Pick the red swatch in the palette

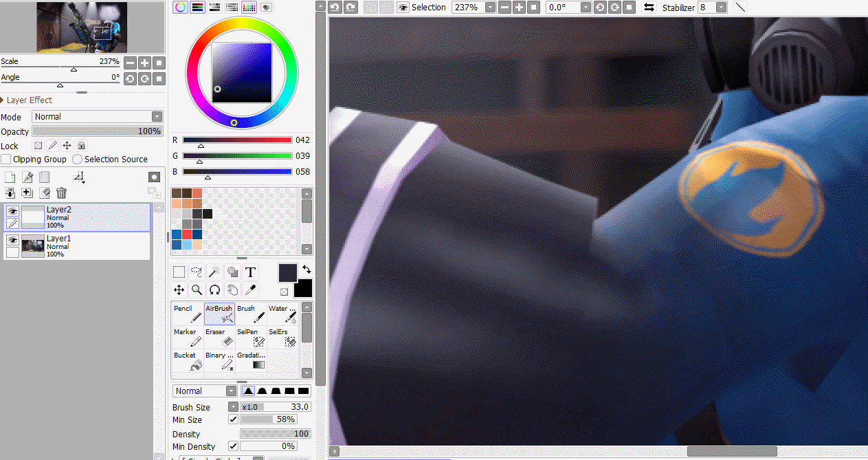click(187, 234)
